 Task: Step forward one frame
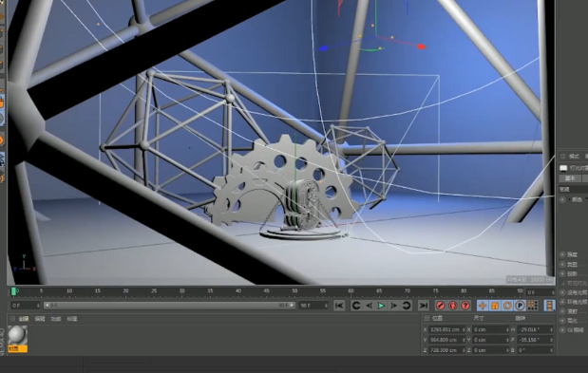(393, 306)
